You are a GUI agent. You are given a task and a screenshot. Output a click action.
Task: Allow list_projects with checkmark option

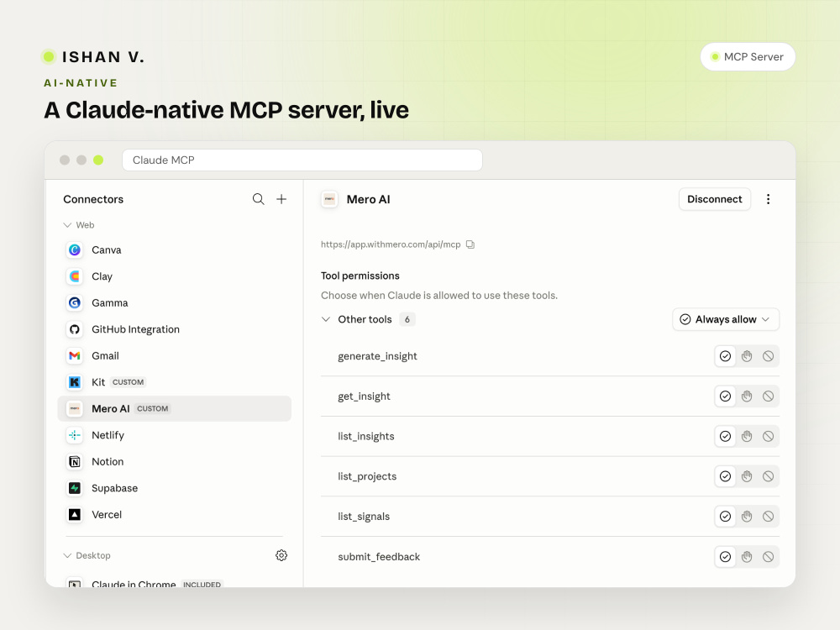[x=726, y=476]
